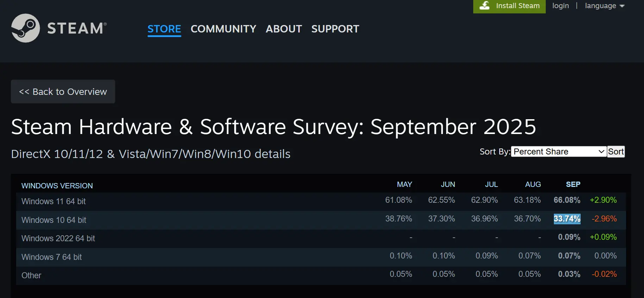
Task: Click the WINDOWS VERSION table header
Action: tap(57, 186)
